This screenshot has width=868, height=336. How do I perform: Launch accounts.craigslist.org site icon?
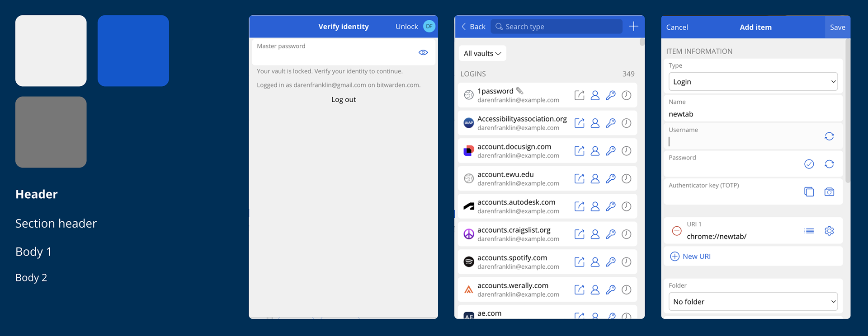point(579,234)
